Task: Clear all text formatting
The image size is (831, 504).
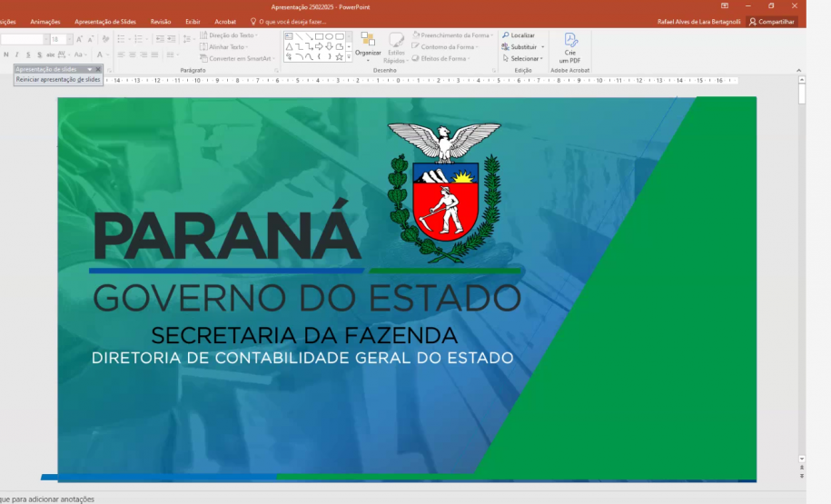Action: (105, 39)
